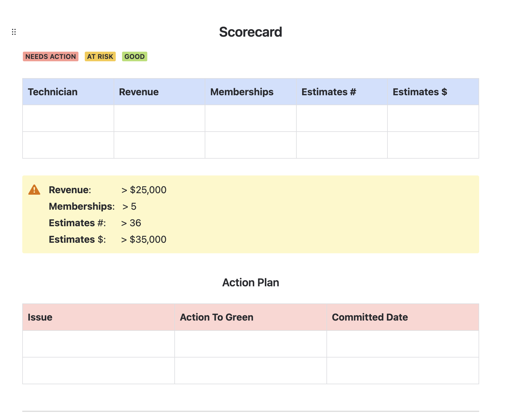
Task: Click first empty cell under Committed Date
Action: coord(402,344)
